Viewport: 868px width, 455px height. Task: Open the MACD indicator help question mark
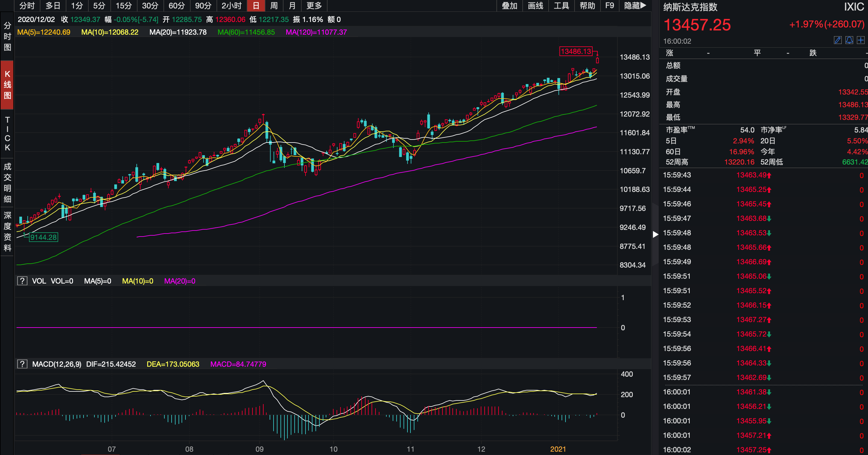coord(22,364)
